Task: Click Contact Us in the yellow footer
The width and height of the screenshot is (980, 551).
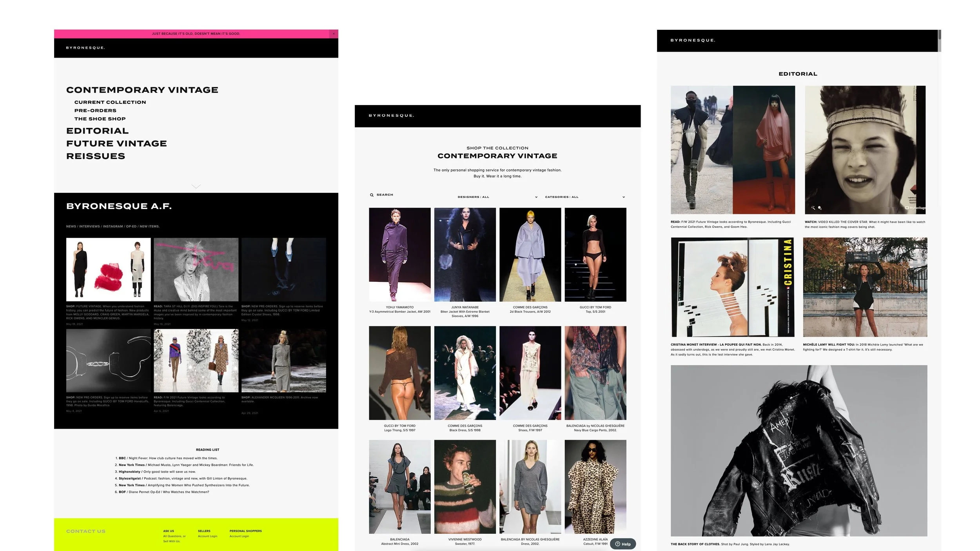Action: pos(86,531)
